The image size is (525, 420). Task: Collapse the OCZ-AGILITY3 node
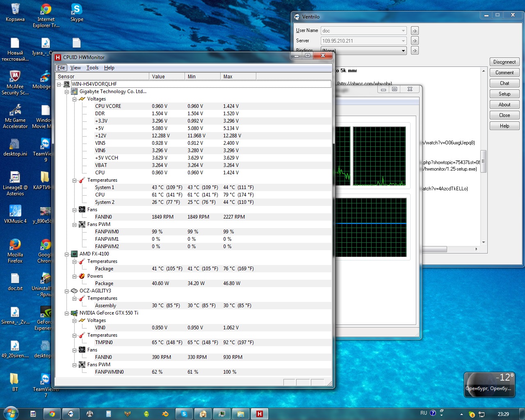pyautogui.click(x=66, y=291)
